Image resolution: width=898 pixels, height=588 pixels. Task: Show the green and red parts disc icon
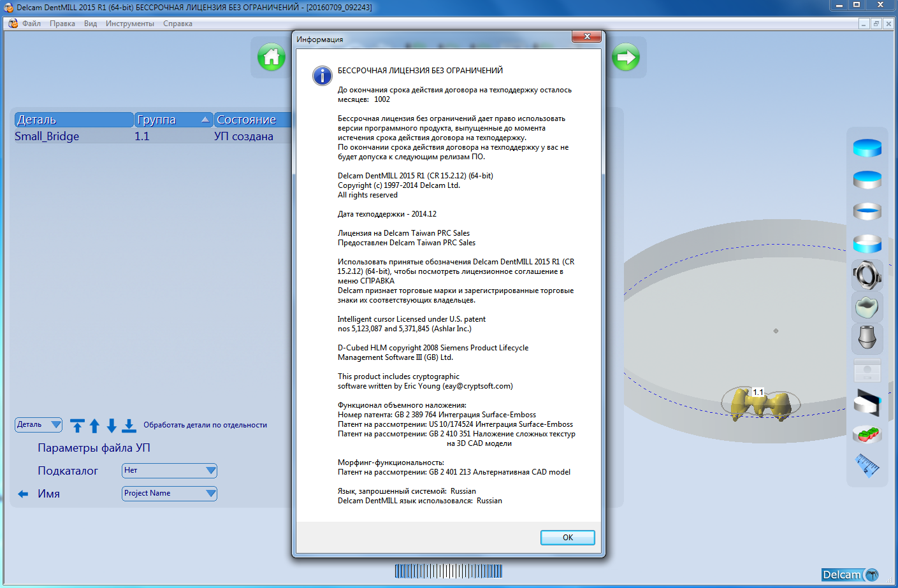pyautogui.click(x=867, y=434)
